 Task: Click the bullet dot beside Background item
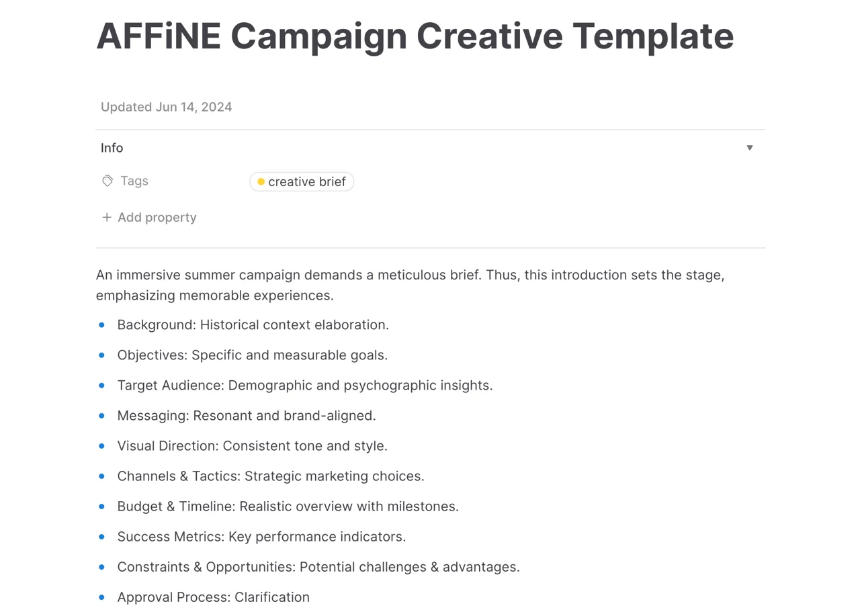tap(102, 325)
